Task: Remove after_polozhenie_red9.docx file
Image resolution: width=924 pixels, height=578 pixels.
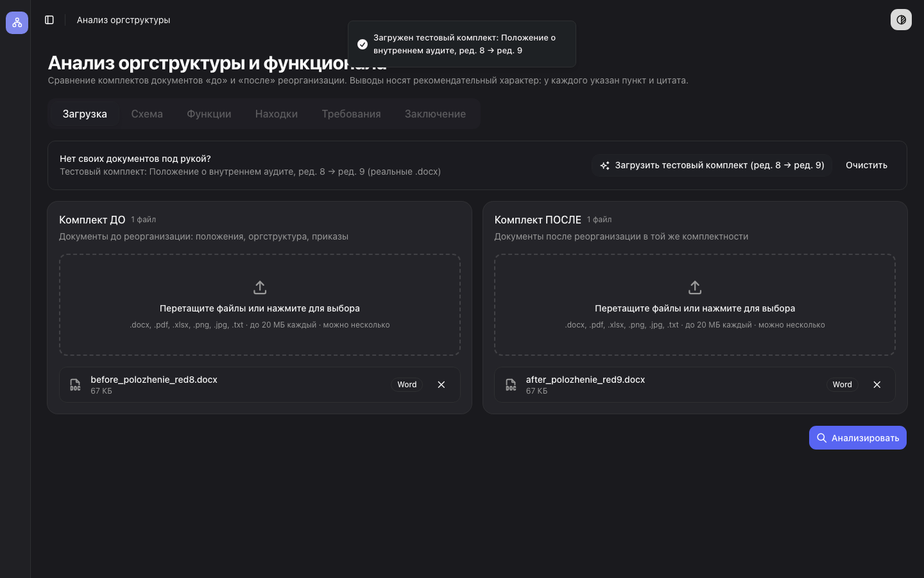Action: [x=877, y=385]
